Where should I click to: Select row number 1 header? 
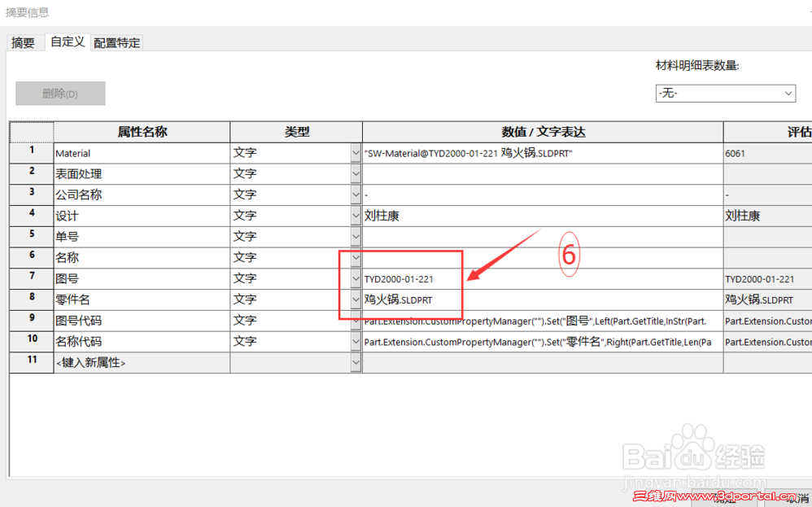tap(32, 153)
